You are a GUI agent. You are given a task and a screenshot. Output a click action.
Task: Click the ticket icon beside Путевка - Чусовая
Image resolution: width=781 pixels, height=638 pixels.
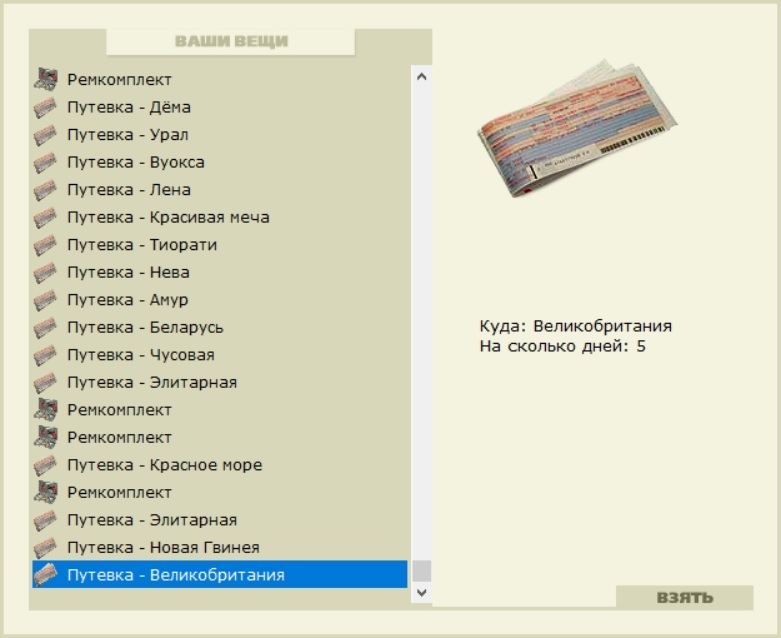45,355
